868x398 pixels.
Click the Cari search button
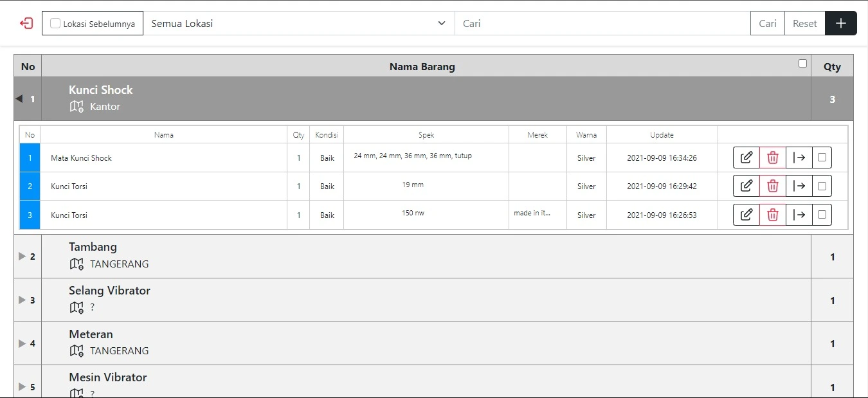pos(767,24)
